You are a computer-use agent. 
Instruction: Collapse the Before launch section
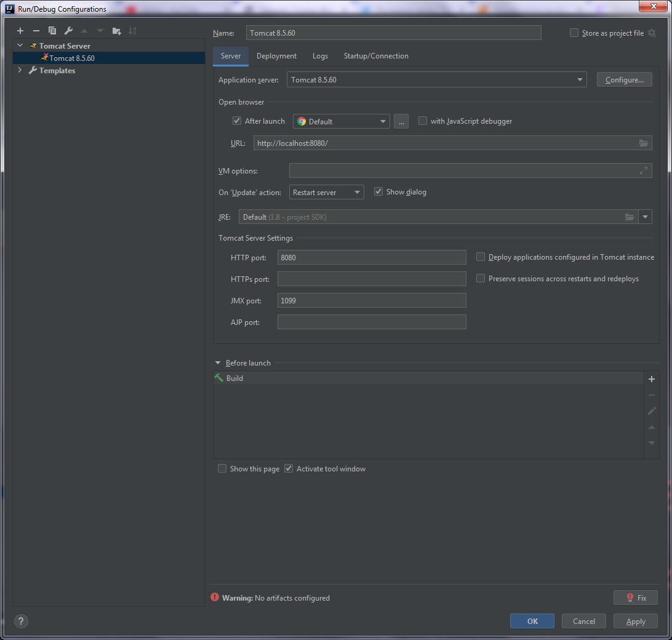218,363
